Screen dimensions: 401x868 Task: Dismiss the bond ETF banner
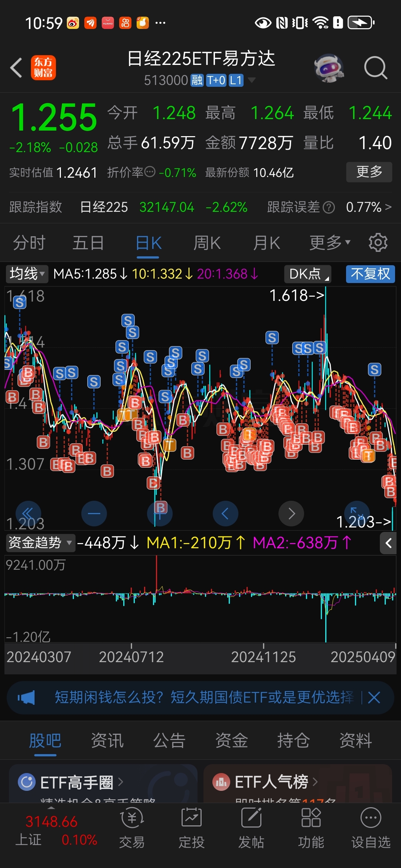[x=374, y=698]
